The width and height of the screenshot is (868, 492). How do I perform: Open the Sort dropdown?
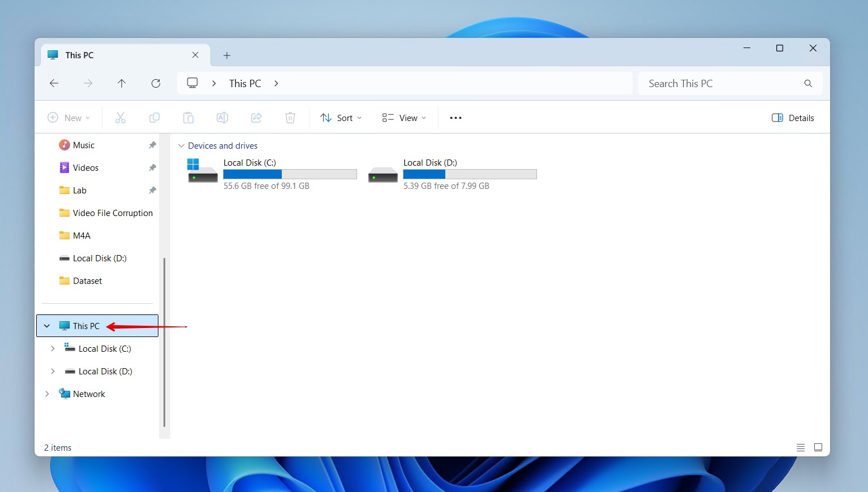point(340,118)
